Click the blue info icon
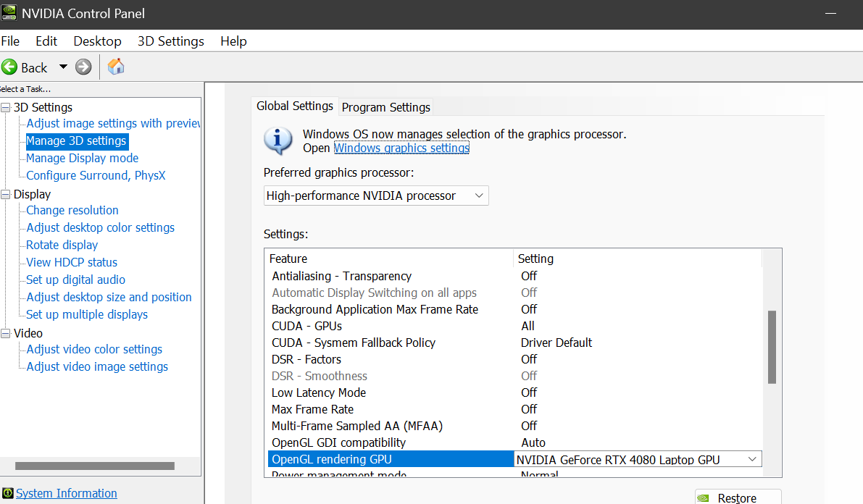Viewport: 863px width, 504px height. pos(278,140)
